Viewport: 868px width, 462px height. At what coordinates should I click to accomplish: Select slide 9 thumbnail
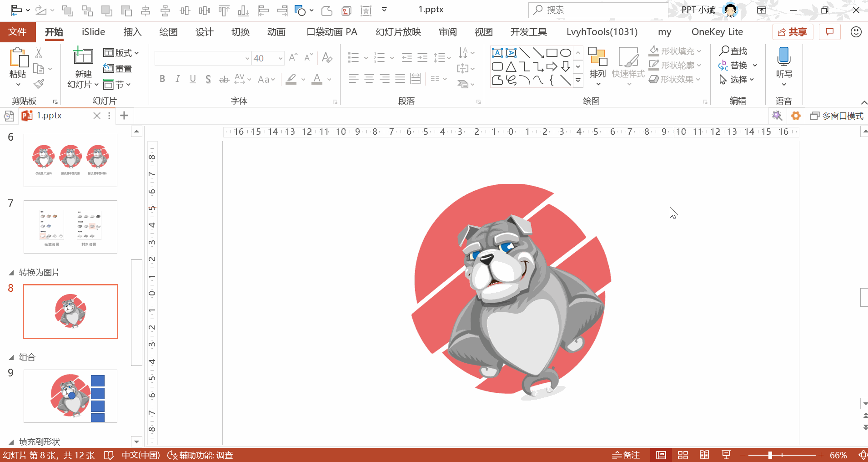70,396
